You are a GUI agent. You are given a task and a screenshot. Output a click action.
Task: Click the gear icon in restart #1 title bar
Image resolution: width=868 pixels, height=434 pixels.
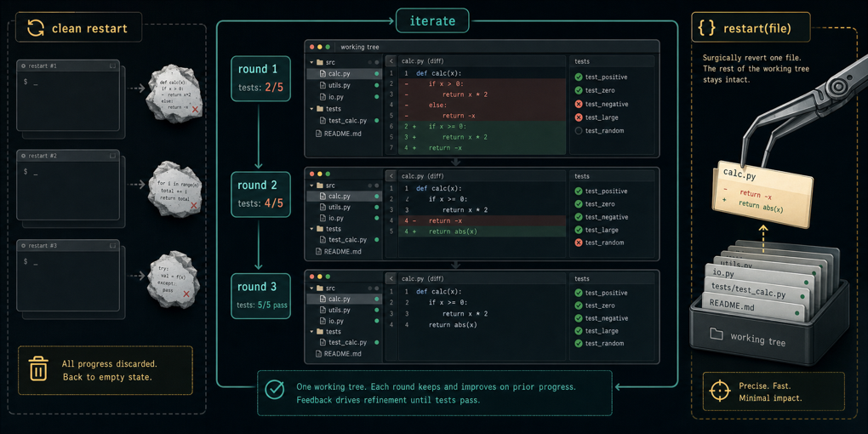23,66
